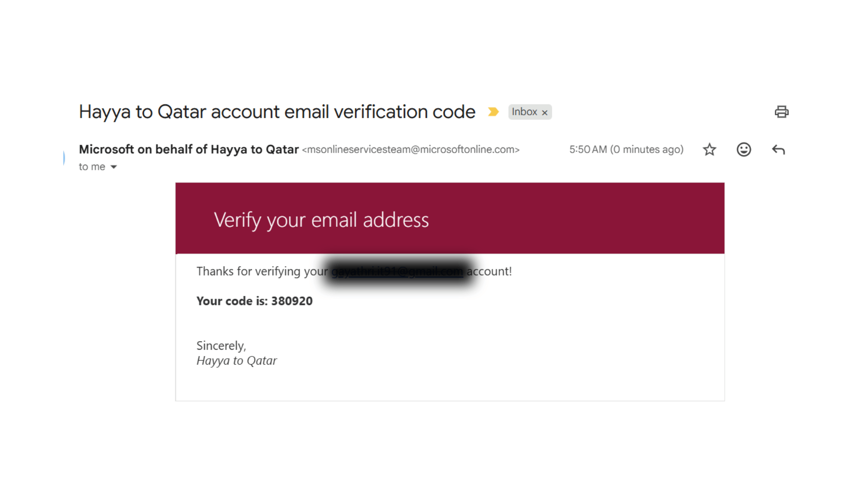Click the msonlineservicesteam sender email address
868x488 pixels.
click(x=410, y=150)
